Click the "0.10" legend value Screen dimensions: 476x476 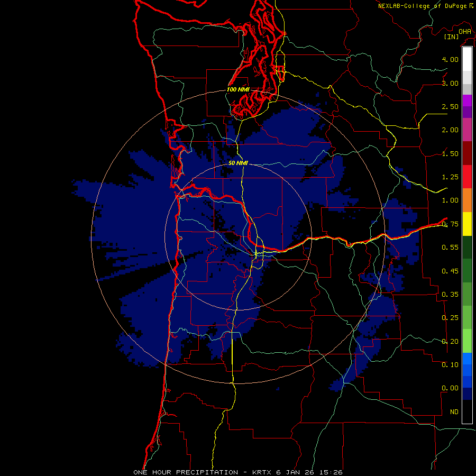(x=450, y=364)
